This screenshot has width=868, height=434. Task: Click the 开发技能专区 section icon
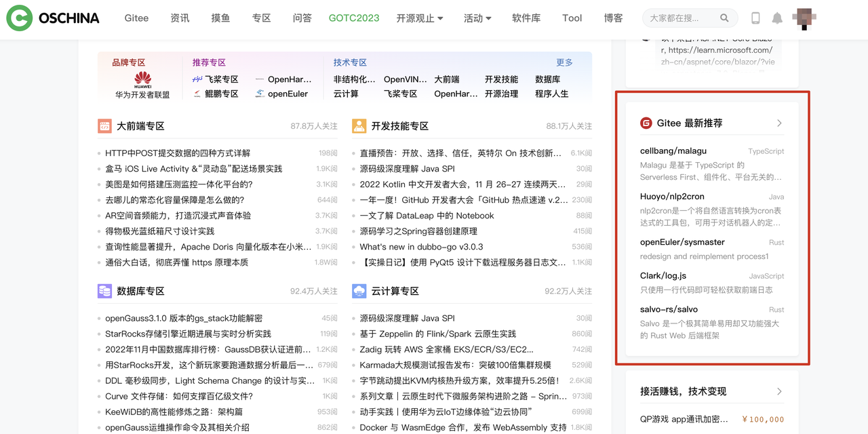coord(359,126)
